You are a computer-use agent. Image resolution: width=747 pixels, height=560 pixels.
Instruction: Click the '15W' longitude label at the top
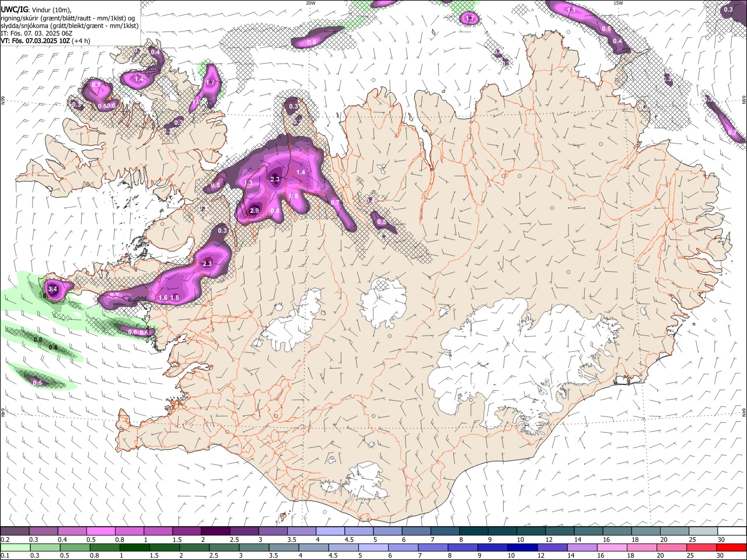pyautogui.click(x=617, y=2)
